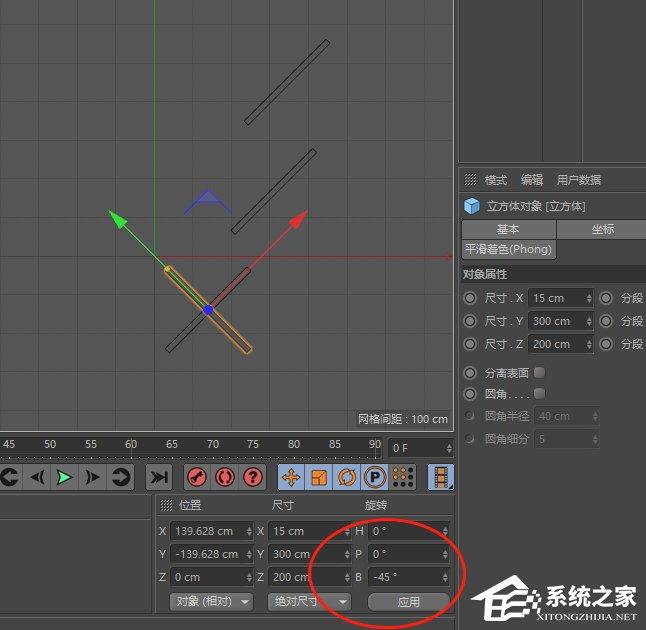Click the play forward green arrow
The height and width of the screenshot is (630, 646).
tap(64, 477)
